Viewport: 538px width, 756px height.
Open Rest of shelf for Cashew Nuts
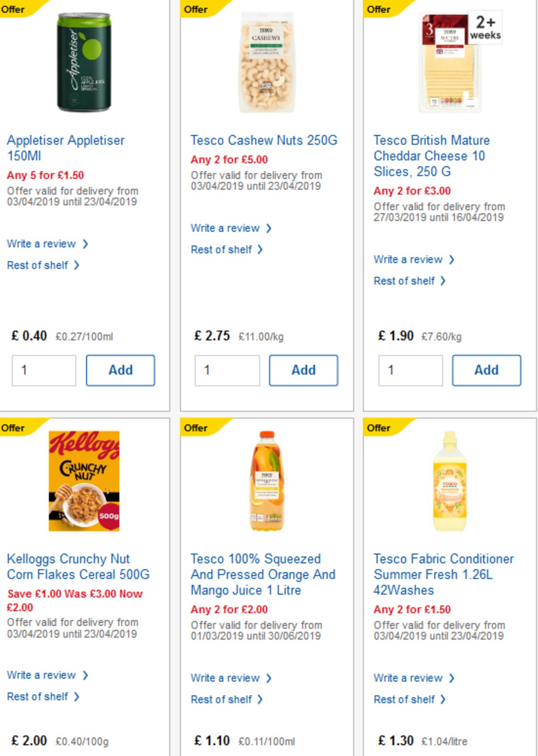click(223, 250)
